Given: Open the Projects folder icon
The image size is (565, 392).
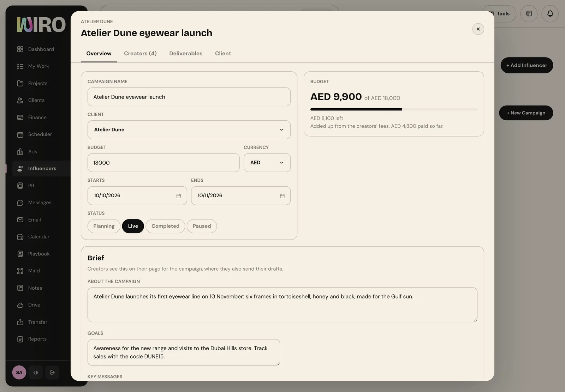Looking at the screenshot, I should point(20,83).
